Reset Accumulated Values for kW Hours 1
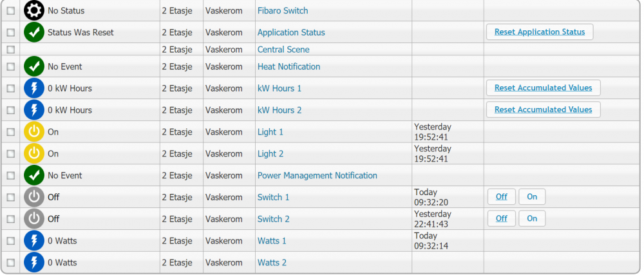 [543, 88]
